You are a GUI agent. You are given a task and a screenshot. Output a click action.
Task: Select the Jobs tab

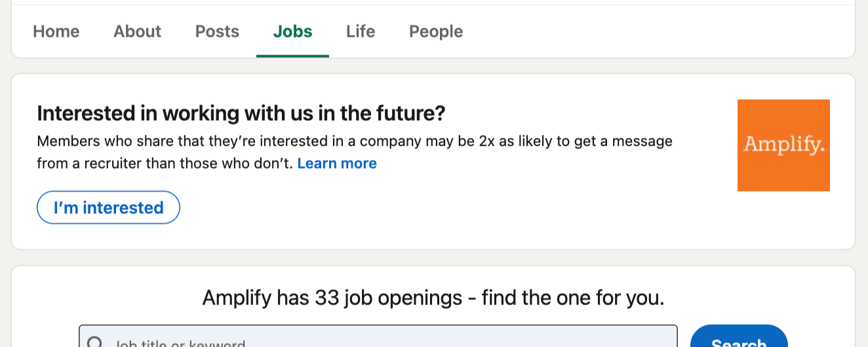[292, 31]
